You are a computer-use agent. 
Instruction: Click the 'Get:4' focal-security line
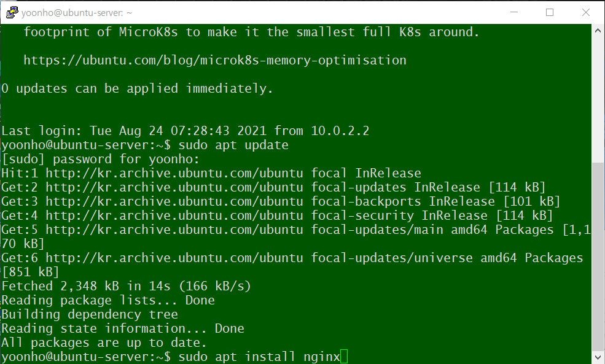tap(277, 215)
